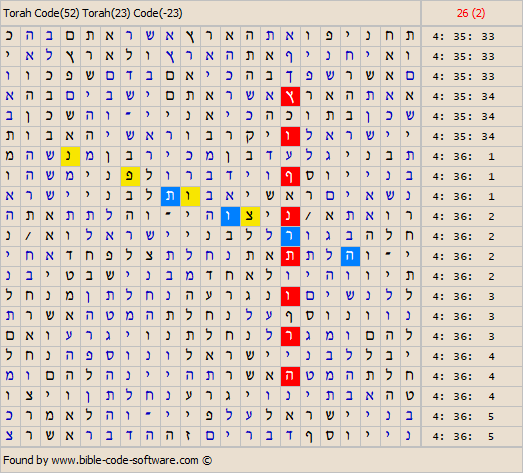Viewport: 523px width, 473px height.
Task: Select the red-highlighted ה cell
Action: tap(290, 377)
